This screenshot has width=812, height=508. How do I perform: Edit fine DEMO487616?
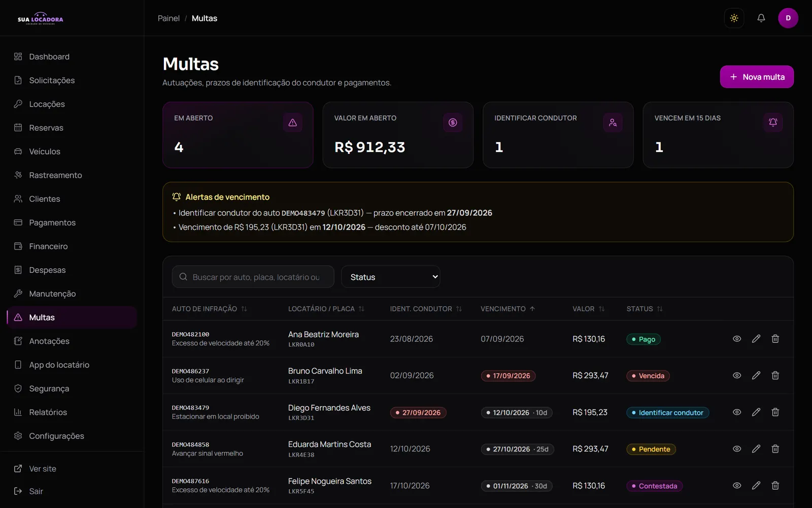[x=756, y=486]
